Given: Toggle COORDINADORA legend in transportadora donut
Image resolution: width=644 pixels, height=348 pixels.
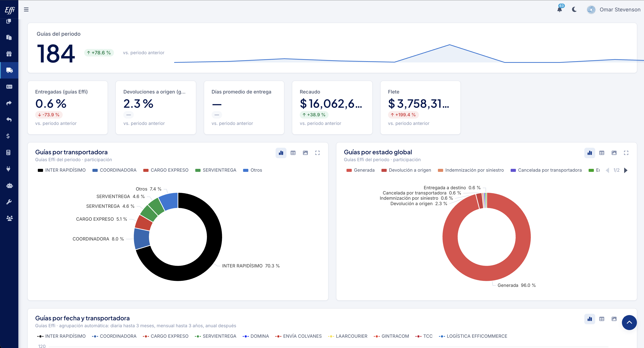Looking at the screenshot, I should pyautogui.click(x=115, y=170).
